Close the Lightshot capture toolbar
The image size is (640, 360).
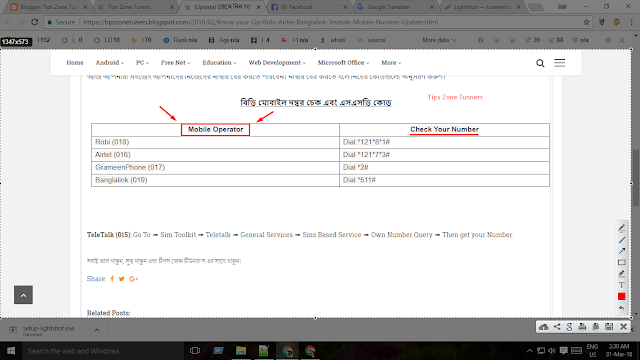623,327
